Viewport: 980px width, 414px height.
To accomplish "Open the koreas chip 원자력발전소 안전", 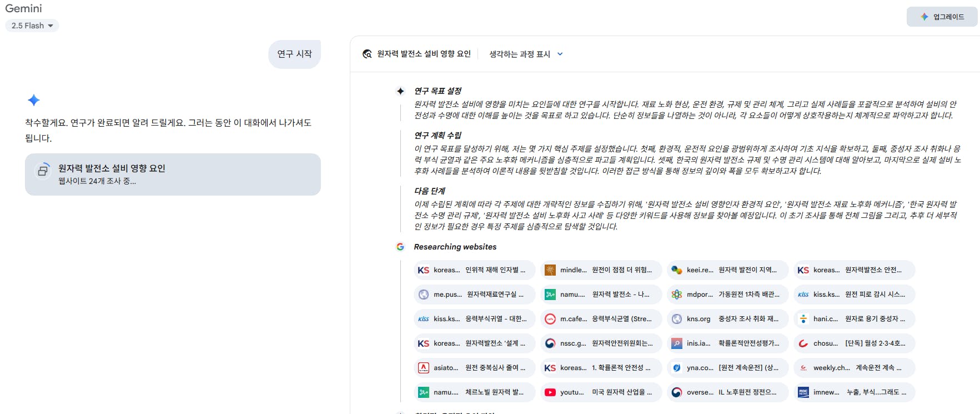I will click(x=854, y=270).
